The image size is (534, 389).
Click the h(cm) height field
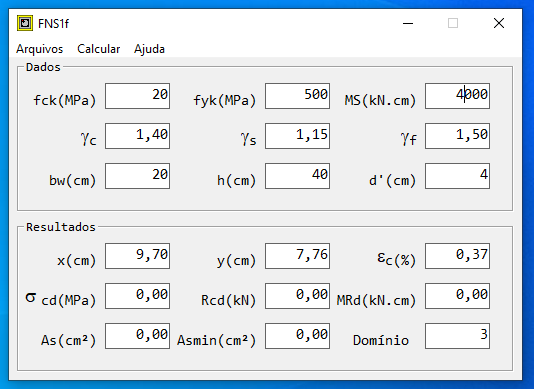298,176
